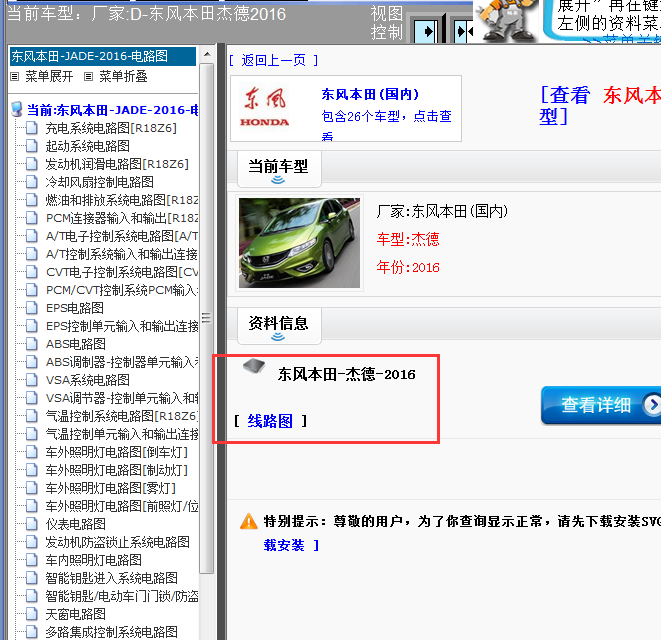Click the view control collapse-arrows icon
661x640 pixels.
[x=465, y=32]
